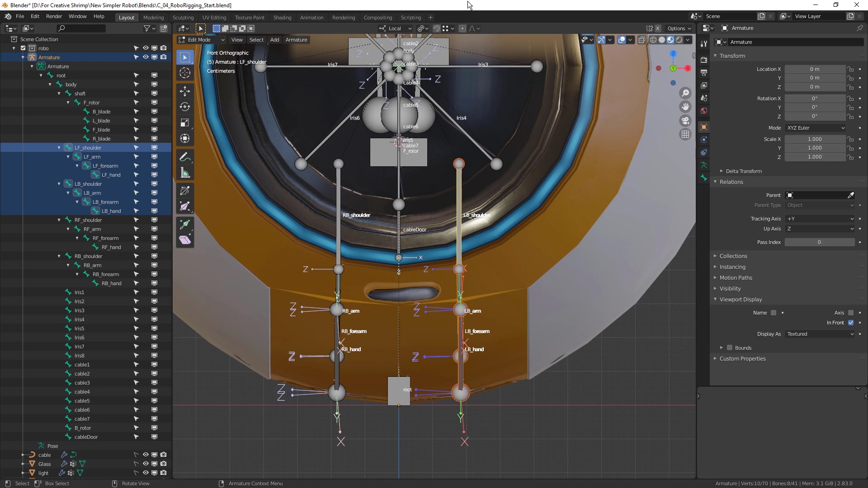Enable the Name display checkbox

[774, 313]
